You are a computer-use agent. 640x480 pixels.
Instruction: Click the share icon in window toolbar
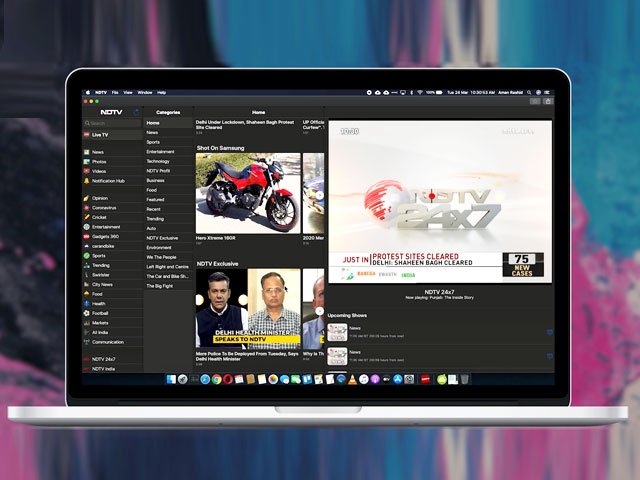tap(548, 101)
